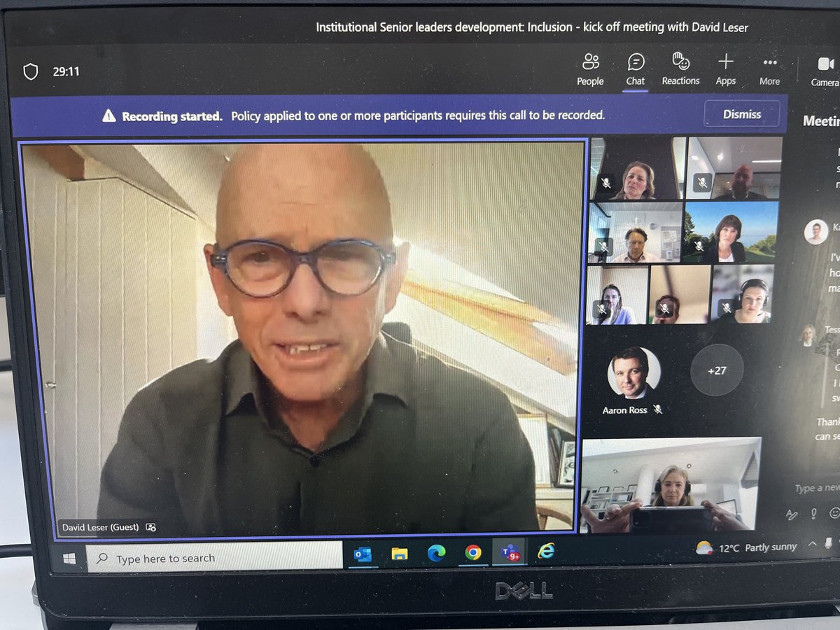Image resolution: width=840 pixels, height=630 pixels.
Task: Click muted mic icon on bald man's tile
Action: pos(702,183)
